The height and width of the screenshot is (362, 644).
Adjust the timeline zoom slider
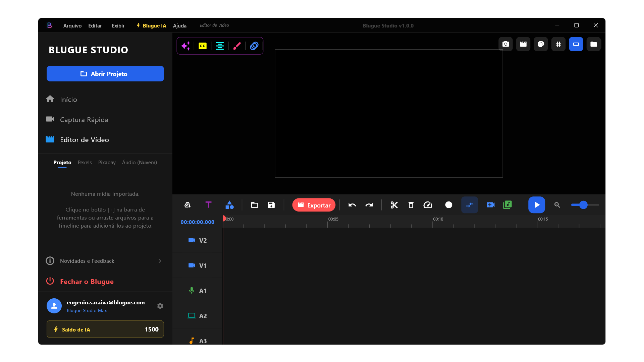[585, 205]
